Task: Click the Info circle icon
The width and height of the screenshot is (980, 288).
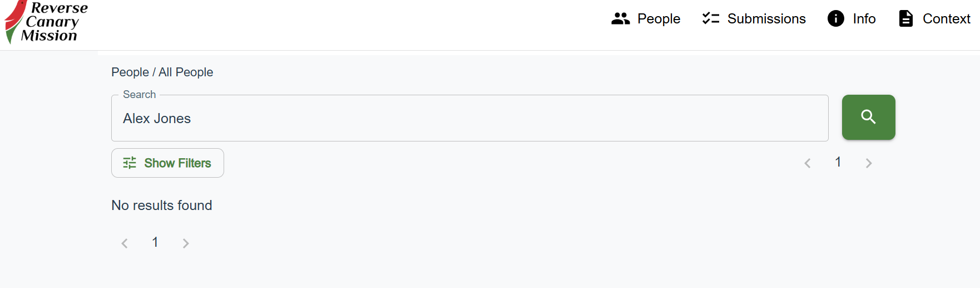Action: (835, 18)
